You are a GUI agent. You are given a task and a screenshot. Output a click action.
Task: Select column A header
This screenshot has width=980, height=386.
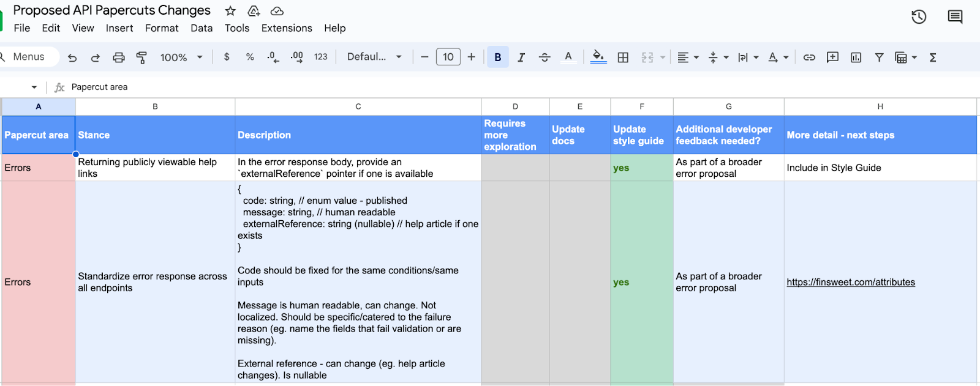(39, 107)
